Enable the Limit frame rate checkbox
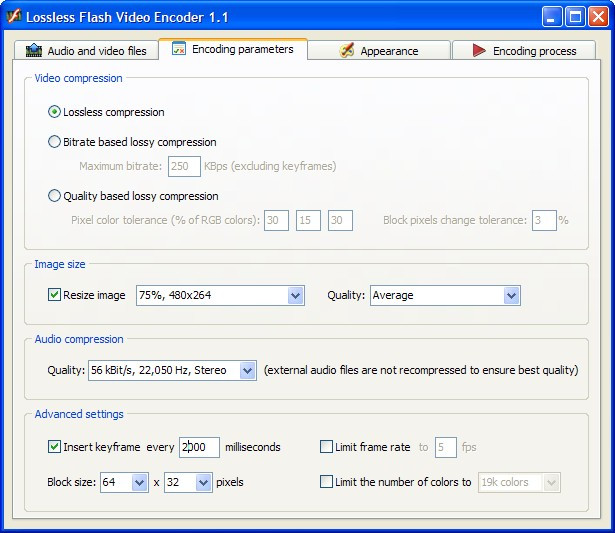Image resolution: width=615 pixels, height=533 pixels. (x=326, y=447)
